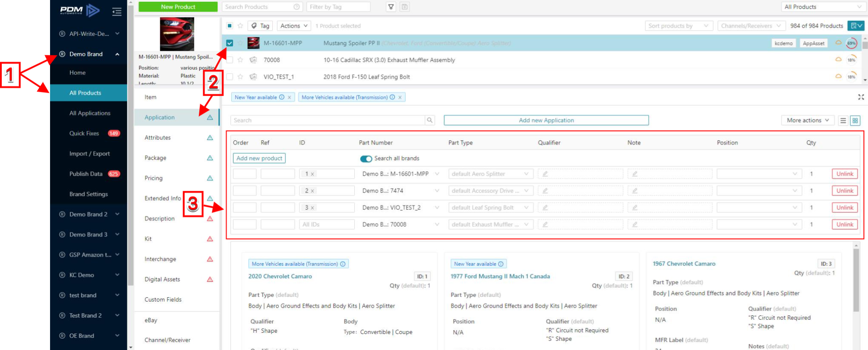Open the More actions dropdown

pyautogui.click(x=808, y=120)
